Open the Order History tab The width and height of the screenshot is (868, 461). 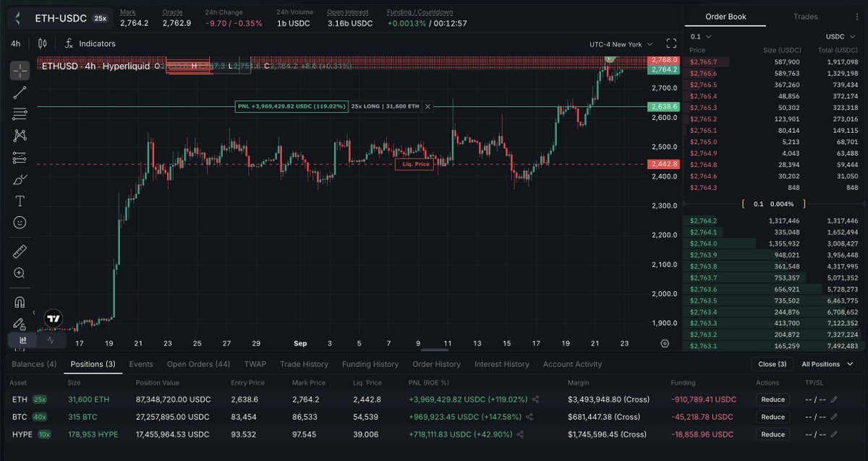pyautogui.click(x=436, y=364)
